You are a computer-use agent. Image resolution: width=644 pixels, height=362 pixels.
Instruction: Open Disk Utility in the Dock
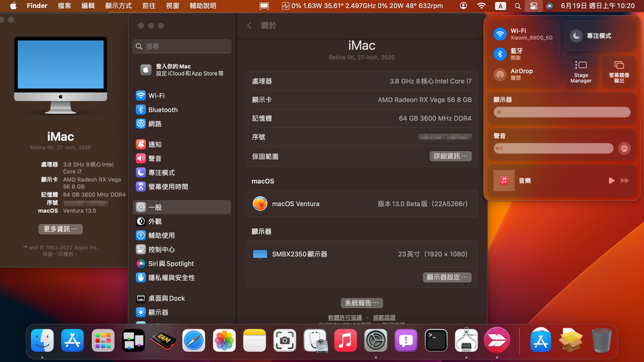coord(315,340)
